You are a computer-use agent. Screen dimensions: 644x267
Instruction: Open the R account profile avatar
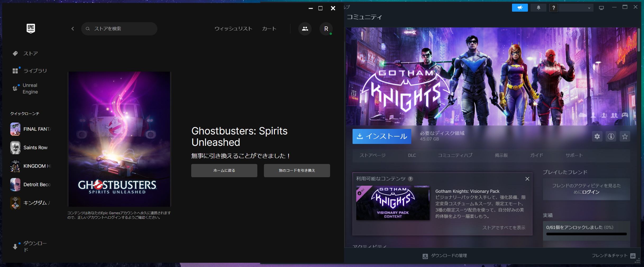tap(326, 29)
